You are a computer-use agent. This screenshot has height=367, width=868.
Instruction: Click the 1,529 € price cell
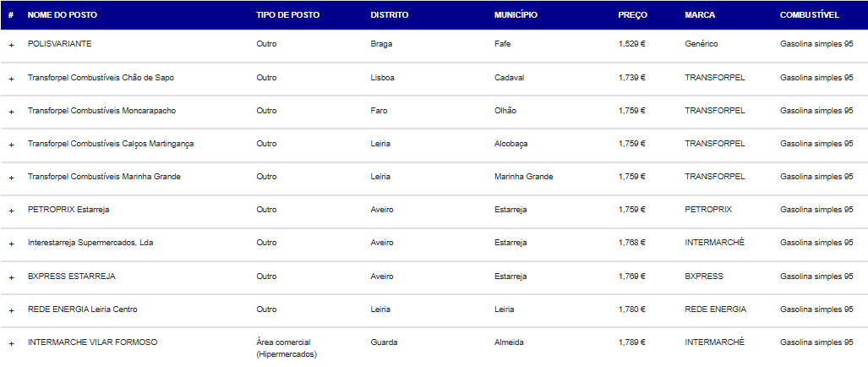pos(631,44)
